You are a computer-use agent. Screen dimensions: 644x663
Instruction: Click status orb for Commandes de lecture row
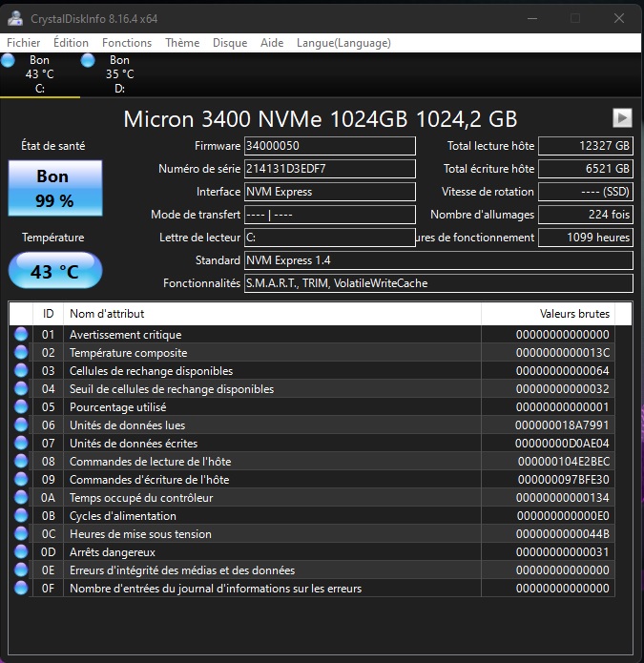(x=21, y=461)
